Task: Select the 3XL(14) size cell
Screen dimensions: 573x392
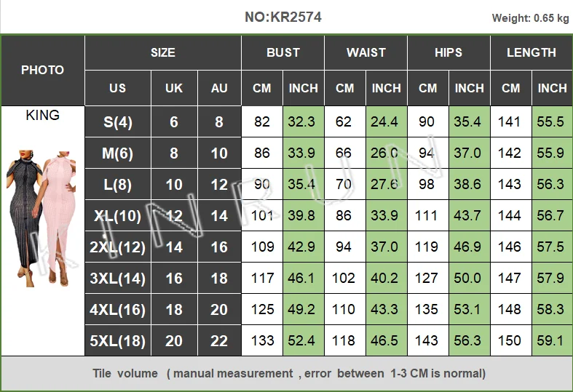Action: point(118,278)
